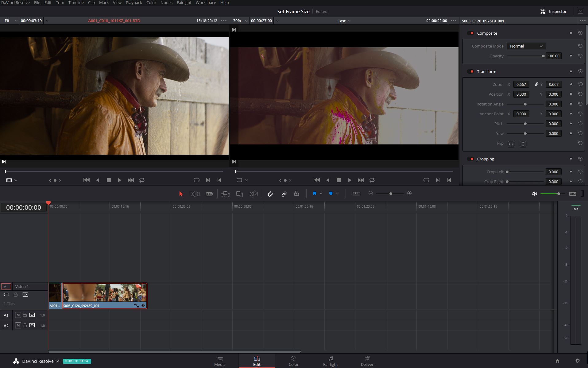
Task: Play the source viewer clip
Action: coord(119,180)
